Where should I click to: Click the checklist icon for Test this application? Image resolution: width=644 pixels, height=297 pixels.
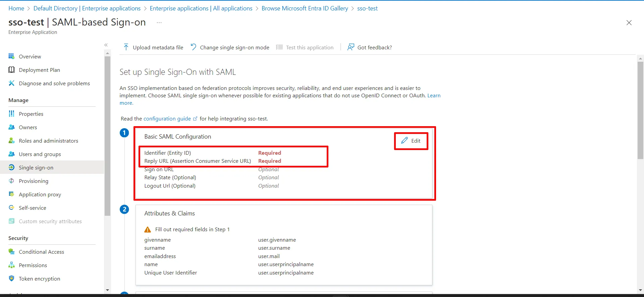tap(279, 47)
